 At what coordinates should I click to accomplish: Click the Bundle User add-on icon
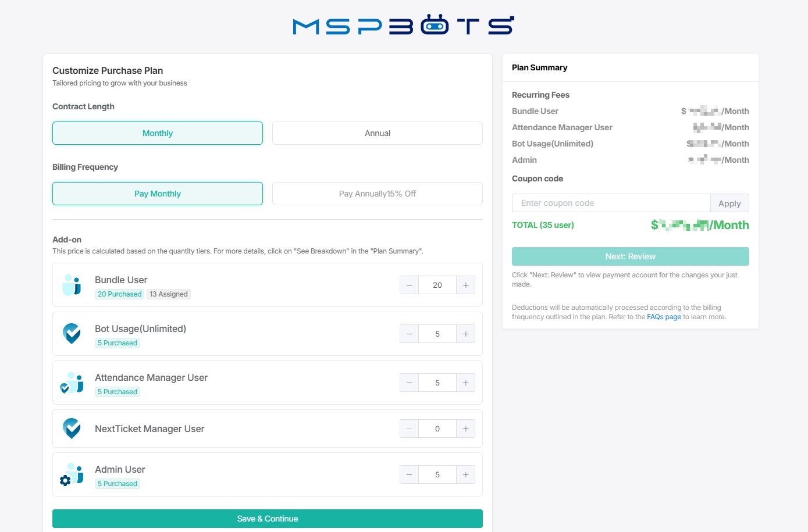pyautogui.click(x=72, y=284)
